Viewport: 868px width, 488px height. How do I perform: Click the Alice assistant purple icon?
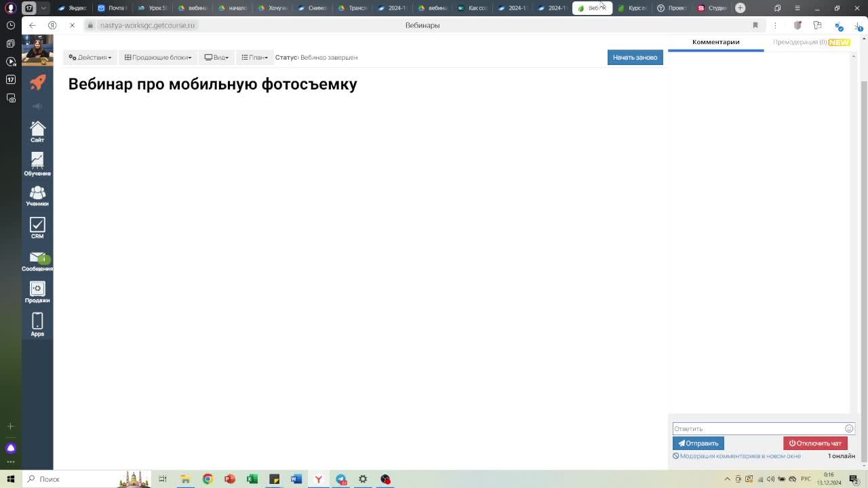(10, 448)
